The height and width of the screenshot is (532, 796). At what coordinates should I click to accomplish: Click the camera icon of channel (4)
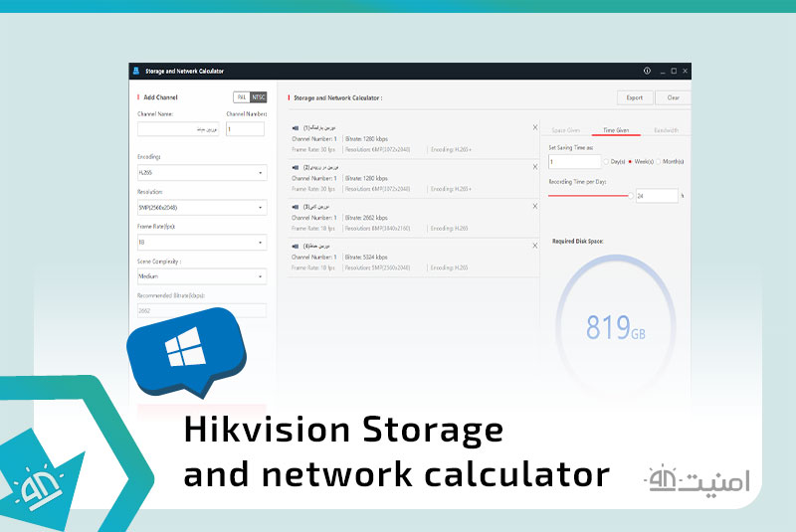[296, 246]
